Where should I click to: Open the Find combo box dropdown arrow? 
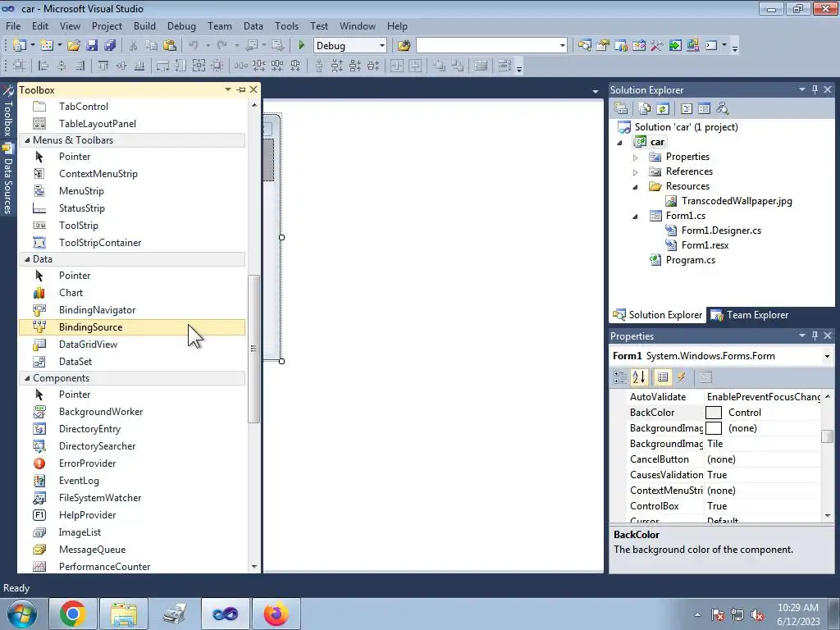coord(562,46)
